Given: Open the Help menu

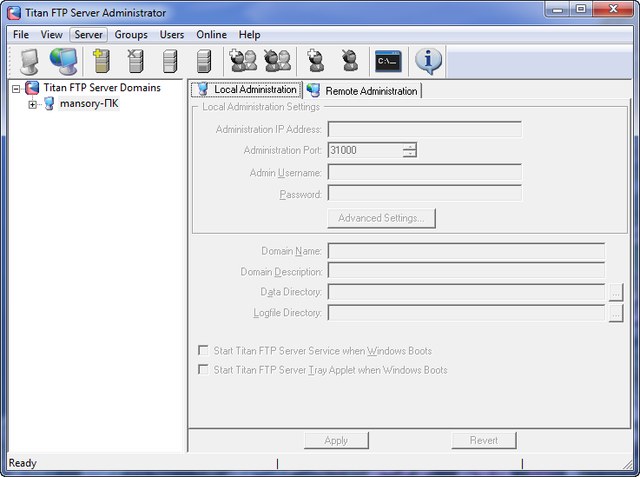Looking at the screenshot, I should point(249,35).
